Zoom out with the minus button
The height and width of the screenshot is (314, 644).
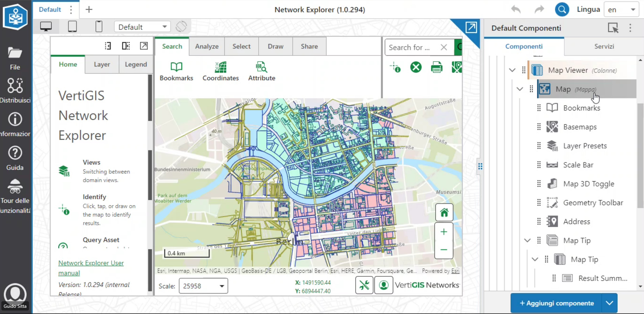coord(444,250)
